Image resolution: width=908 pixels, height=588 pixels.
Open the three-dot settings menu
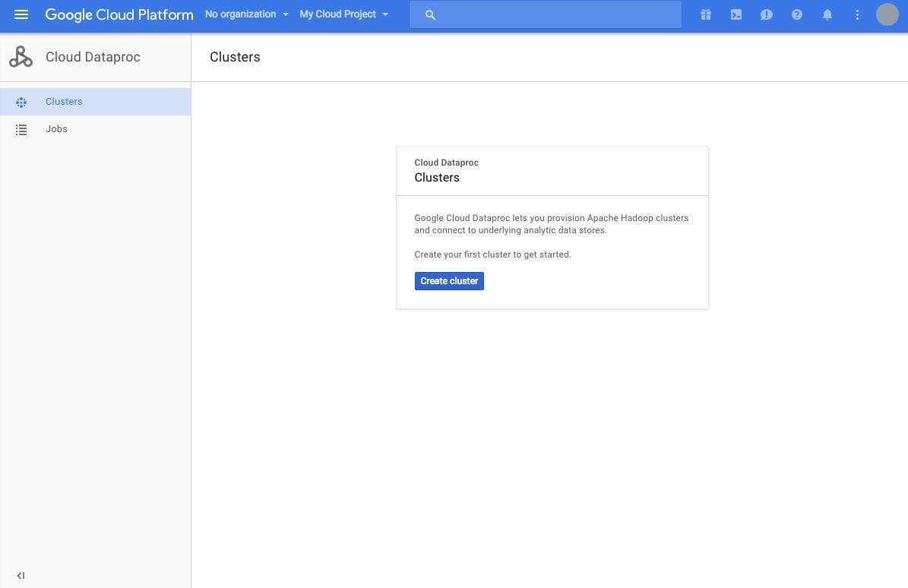857,14
